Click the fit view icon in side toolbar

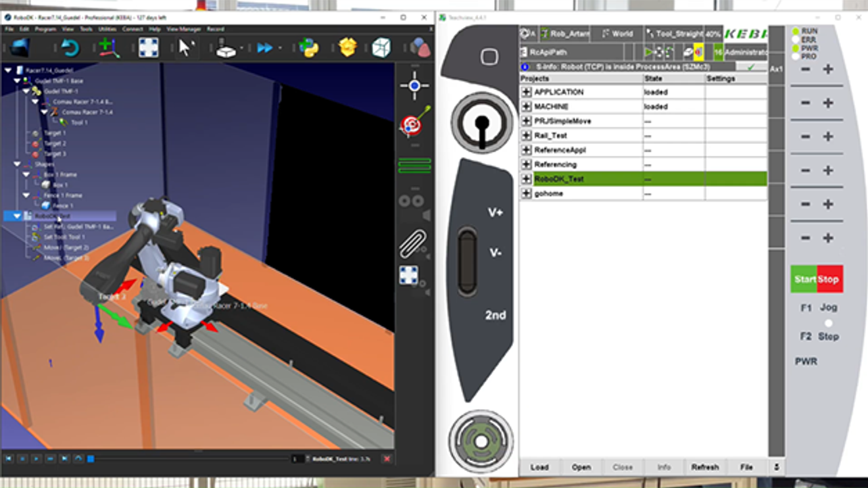(x=409, y=275)
